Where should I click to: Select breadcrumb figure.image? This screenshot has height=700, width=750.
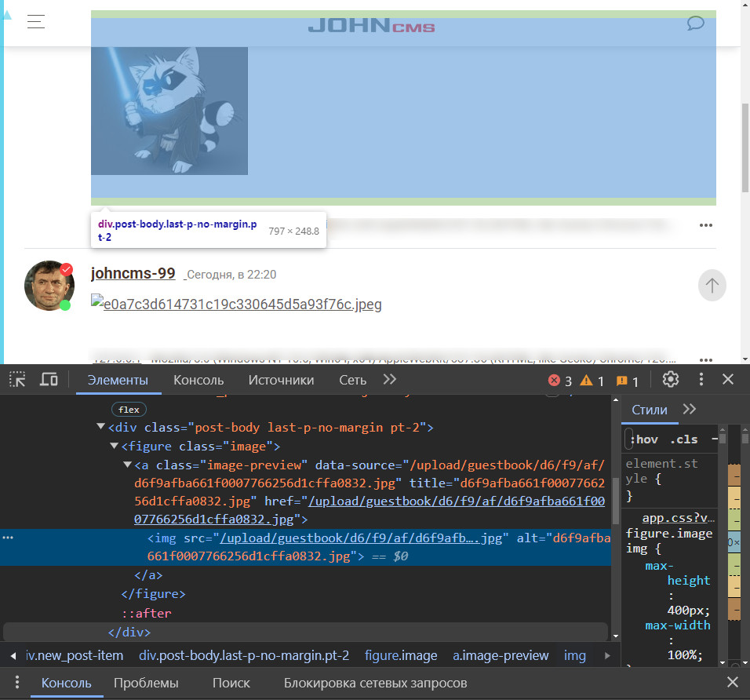pyautogui.click(x=401, y=655)
